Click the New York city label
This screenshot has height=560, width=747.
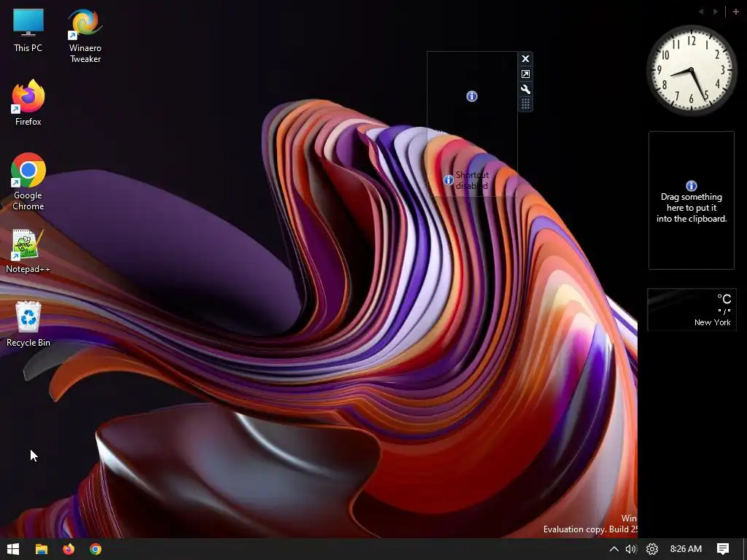[x=712, y=322]
